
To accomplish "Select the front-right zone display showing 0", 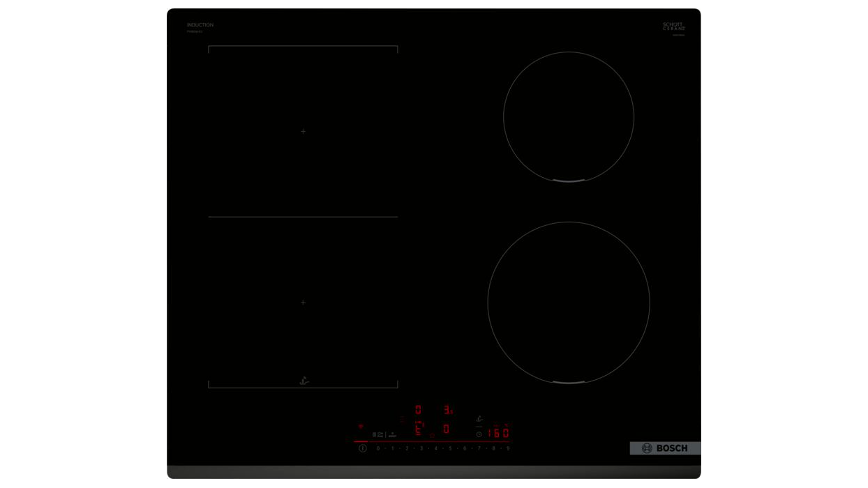I will pyautogui.click(x=446, y=429).
